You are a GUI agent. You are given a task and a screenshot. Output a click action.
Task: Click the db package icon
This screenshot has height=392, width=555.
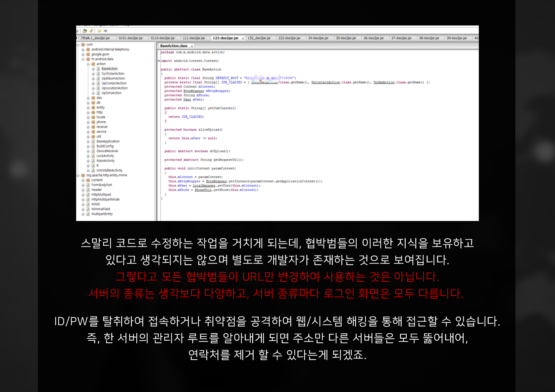(x=93, y=103)
